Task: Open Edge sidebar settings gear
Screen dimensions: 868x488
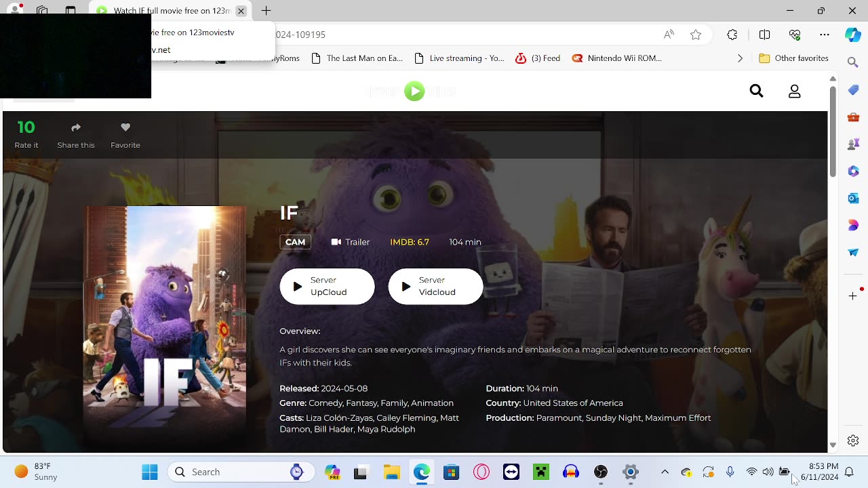Action: tap(853, 441)
